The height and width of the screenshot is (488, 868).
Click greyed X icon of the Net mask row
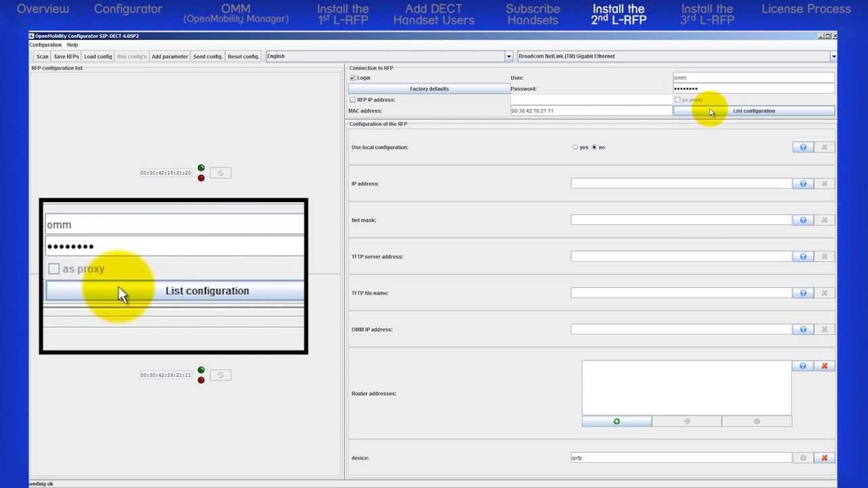pyautogui.click(x=825, y=220)
